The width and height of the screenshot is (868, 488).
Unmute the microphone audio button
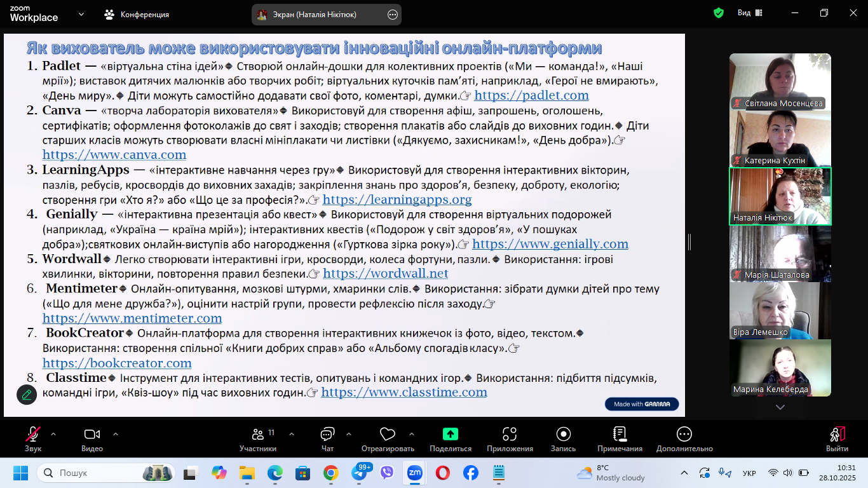[32, 435]
